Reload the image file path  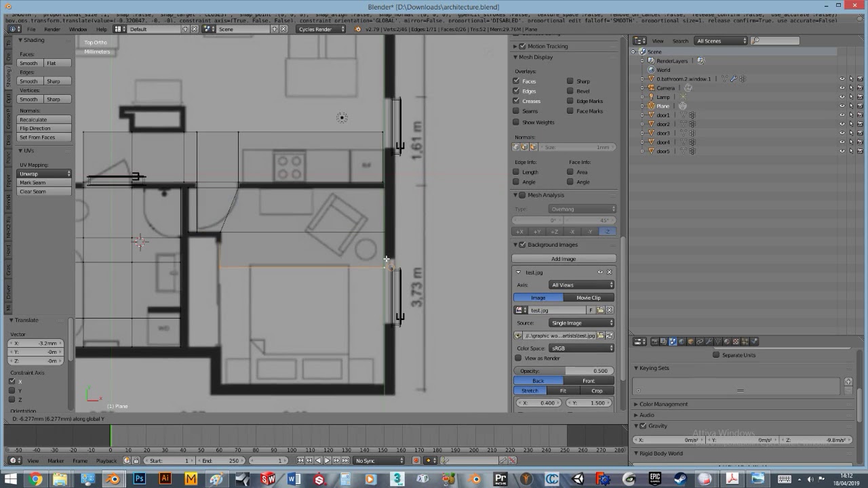[610, 335]
